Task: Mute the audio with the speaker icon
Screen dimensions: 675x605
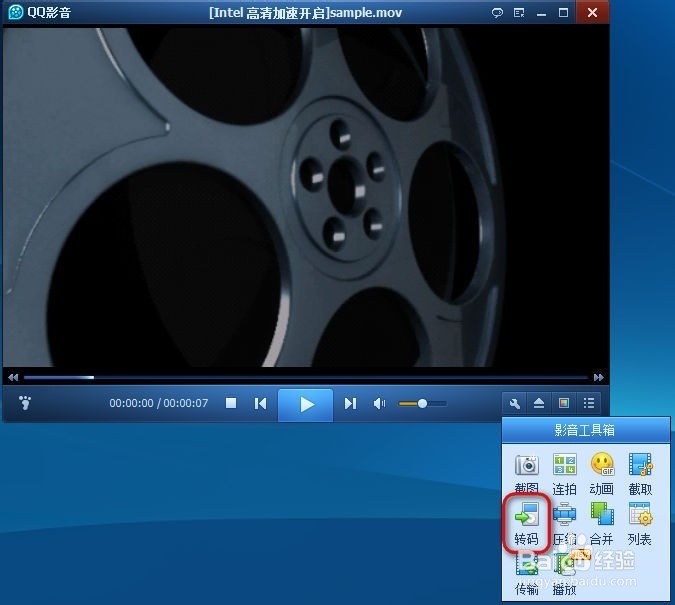Action: click(x=379, y=403)
